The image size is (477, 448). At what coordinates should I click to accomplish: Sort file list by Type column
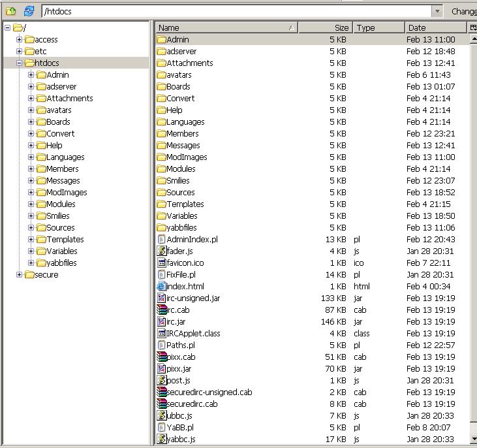[378, 27]
